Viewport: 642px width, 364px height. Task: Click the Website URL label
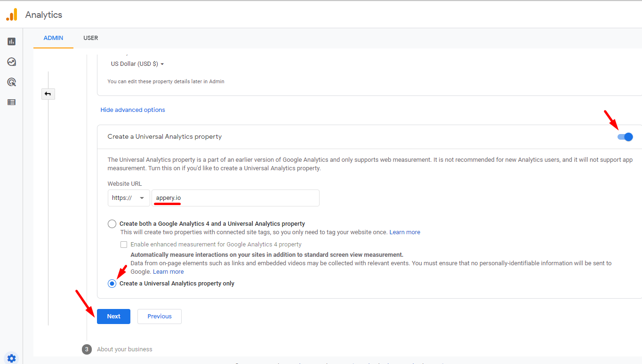click(x=125, y=184)
